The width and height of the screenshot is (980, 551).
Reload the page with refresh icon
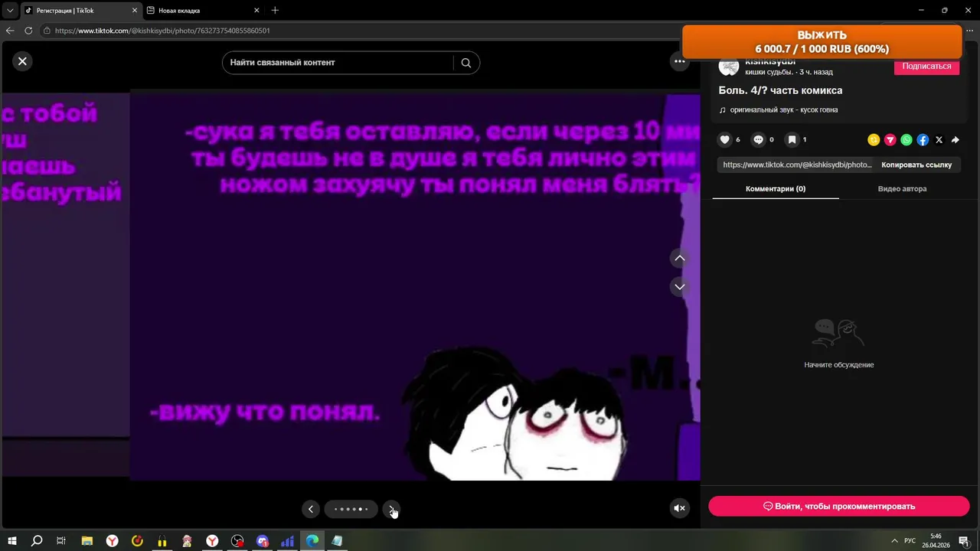28,31
